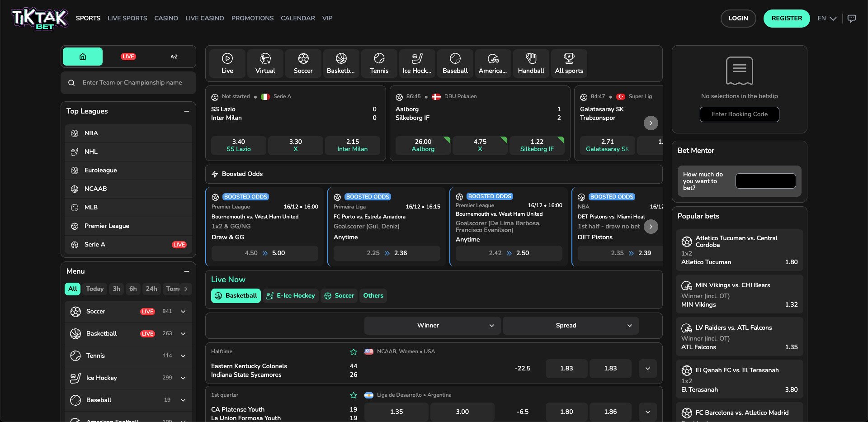Viewport: 868px width, 422px height.
Task: Select the Ice Hockey icon in sports bar
Action: (x=416, y=63)
